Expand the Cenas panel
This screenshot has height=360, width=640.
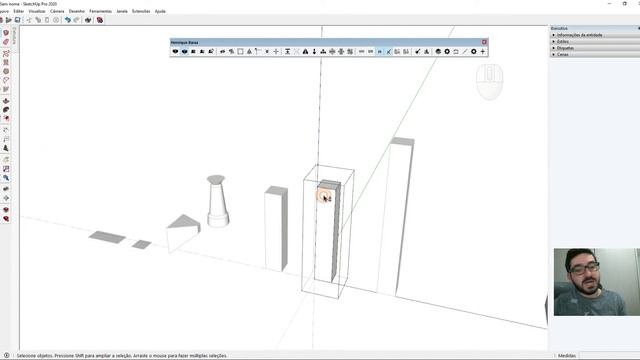click(x=595, y=55)
